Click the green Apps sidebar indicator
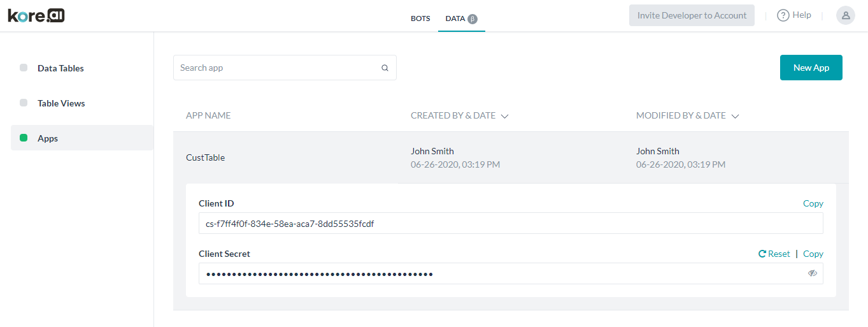Screen dimensions: 868x327 (x=24, y=138)
